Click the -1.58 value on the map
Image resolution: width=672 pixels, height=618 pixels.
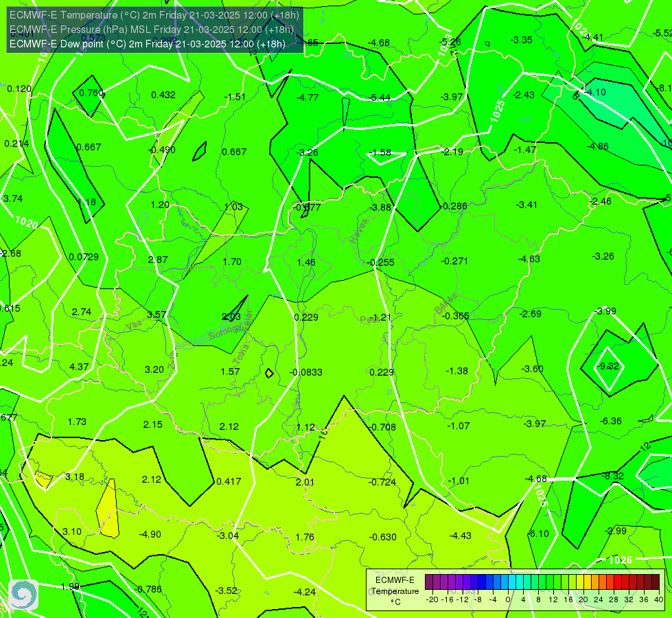click(380, 152)
